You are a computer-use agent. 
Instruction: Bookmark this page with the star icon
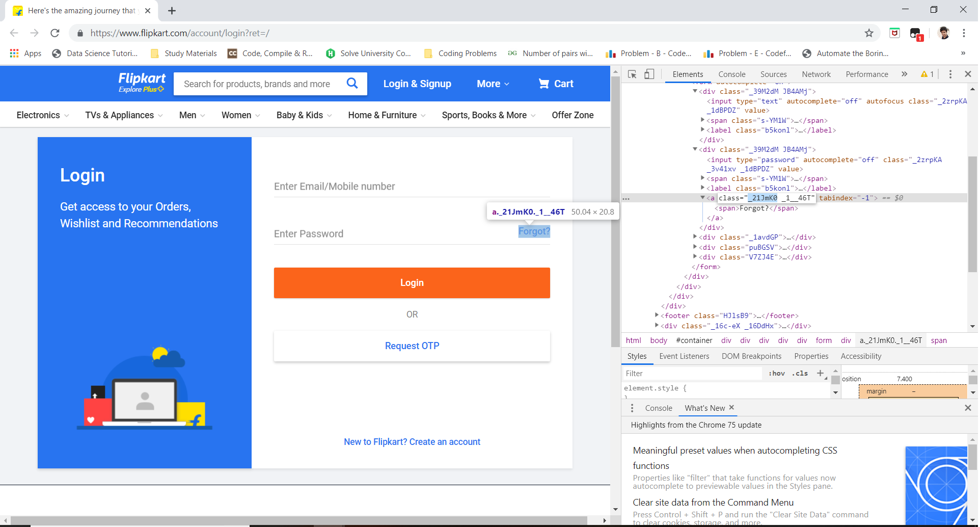click(869, 33)
